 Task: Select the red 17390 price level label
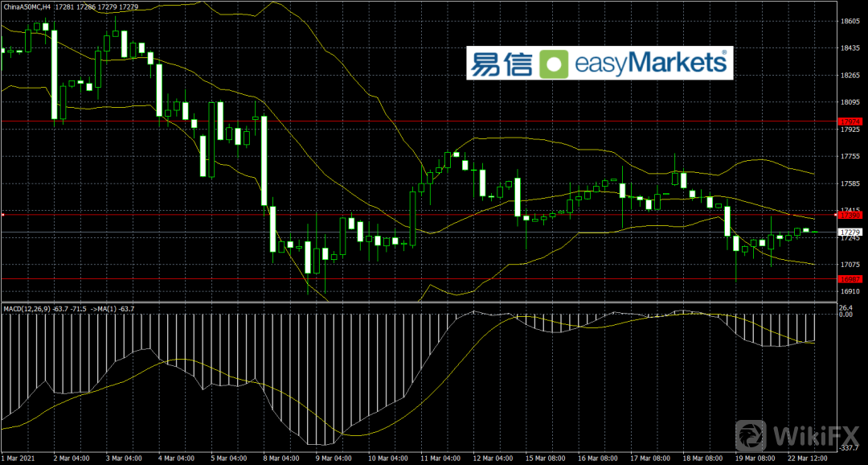[850, 215]
